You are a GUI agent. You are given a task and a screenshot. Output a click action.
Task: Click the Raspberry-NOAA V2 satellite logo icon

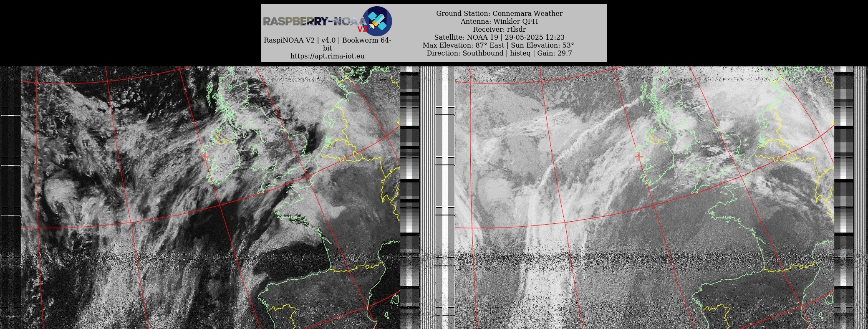[x=377, y=21]
